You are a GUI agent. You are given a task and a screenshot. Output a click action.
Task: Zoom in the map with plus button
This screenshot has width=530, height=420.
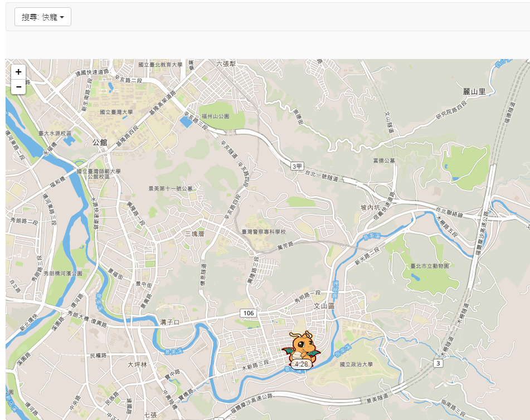coord(18,72)
